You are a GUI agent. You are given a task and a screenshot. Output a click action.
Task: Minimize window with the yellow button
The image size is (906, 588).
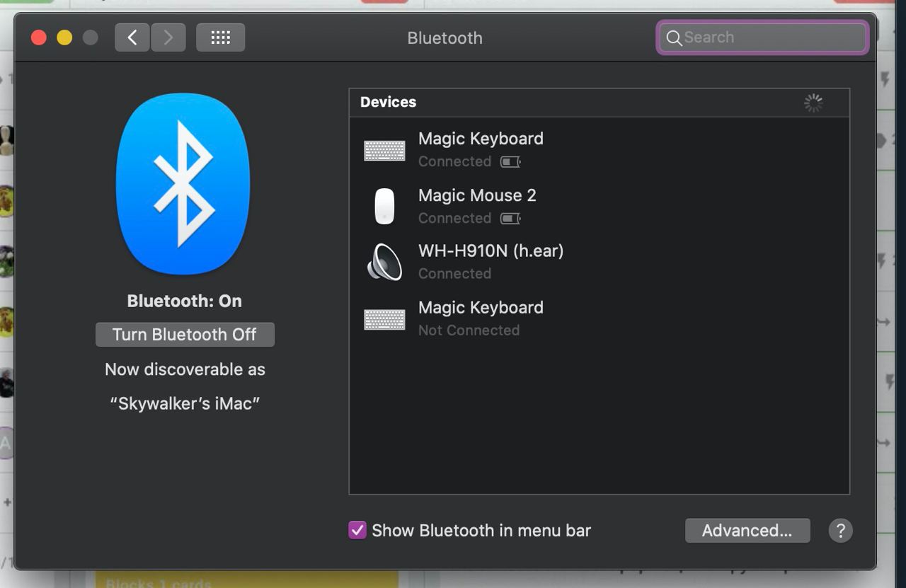pyautogui.click(x=64, y=38)
